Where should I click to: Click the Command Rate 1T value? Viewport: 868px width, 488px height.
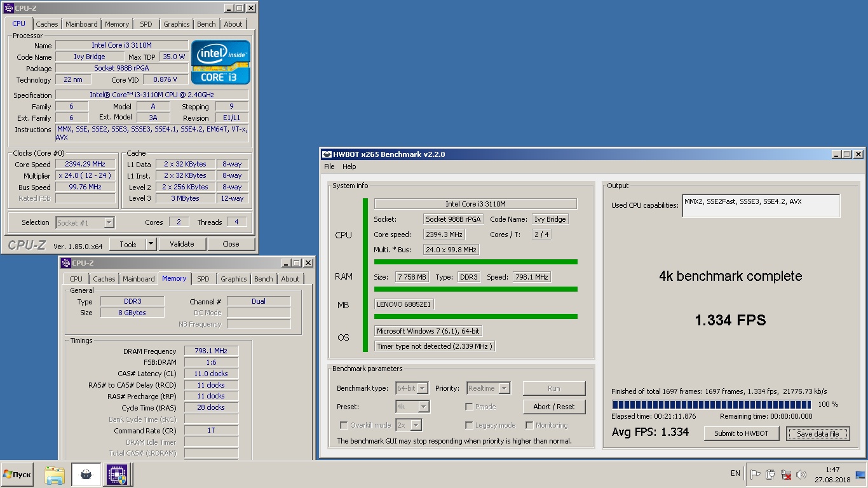pyautogui.click(x=212, y=430)
